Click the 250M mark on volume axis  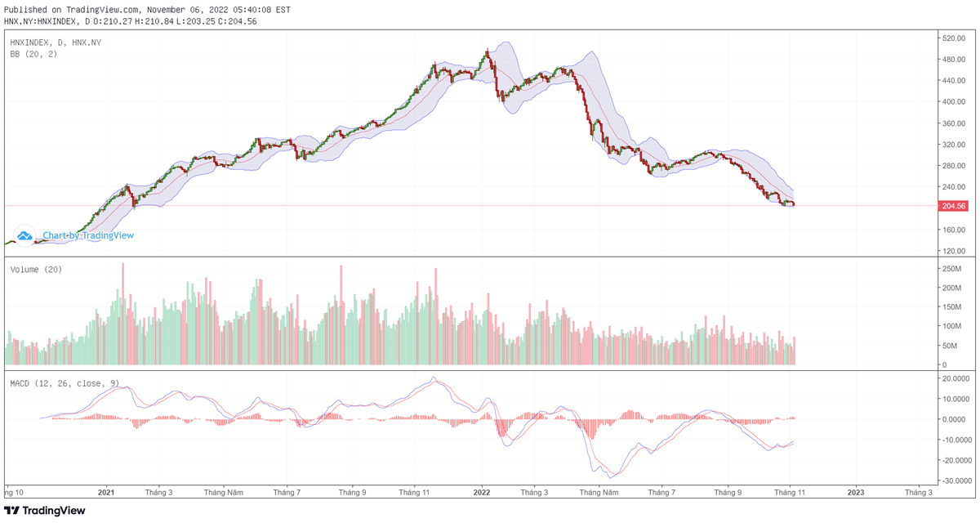(x=952, y=269)
